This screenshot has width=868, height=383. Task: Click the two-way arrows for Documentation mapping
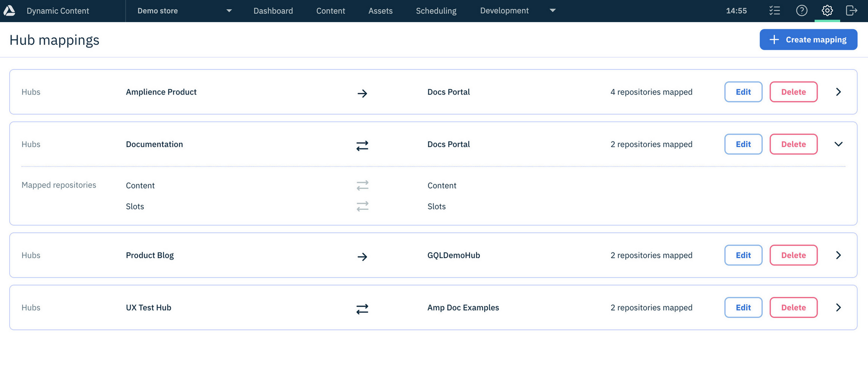362,146
